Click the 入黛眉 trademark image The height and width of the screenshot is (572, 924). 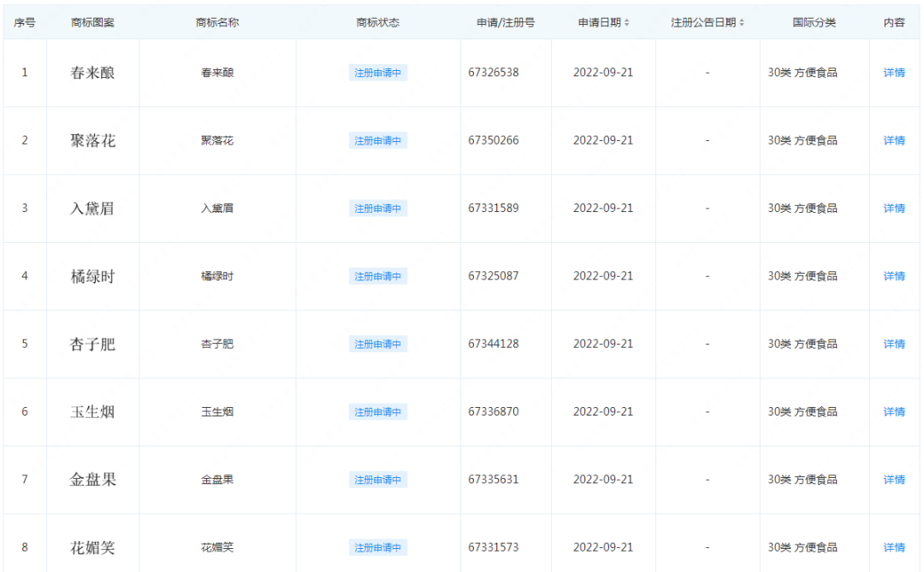pyautogui.click(x=92, y=208)
